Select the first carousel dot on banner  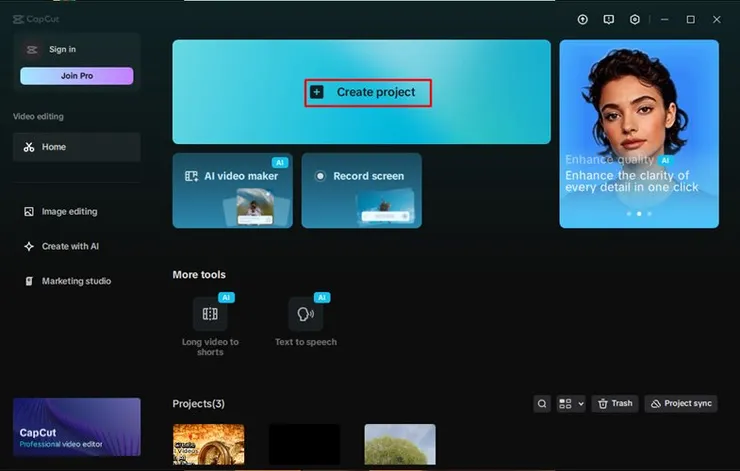coord(629,214)
